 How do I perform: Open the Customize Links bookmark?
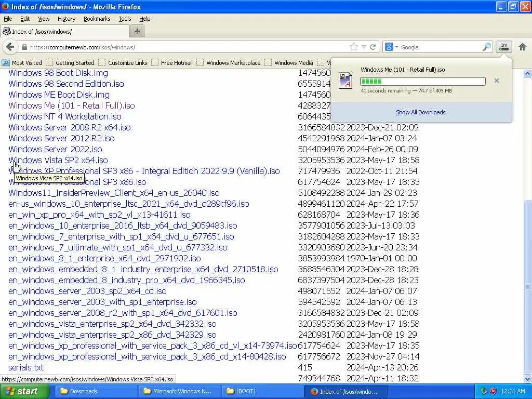[123, 63]
